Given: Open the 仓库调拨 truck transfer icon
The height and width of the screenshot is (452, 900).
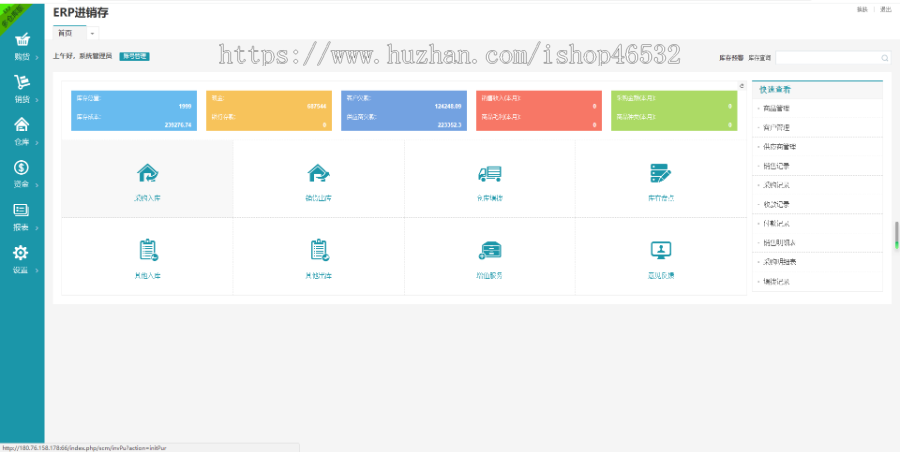Looking at the screenshot, I should (489, 174).
